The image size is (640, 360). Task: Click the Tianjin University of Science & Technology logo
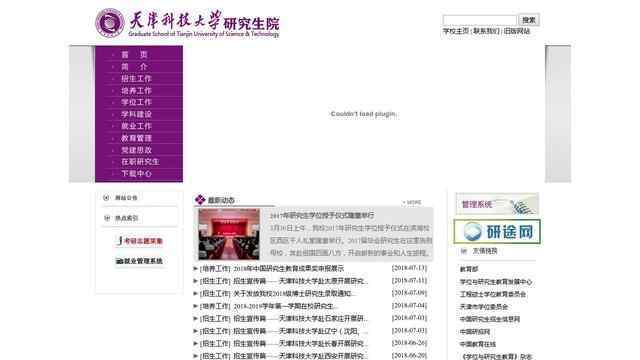pos(188,23)
